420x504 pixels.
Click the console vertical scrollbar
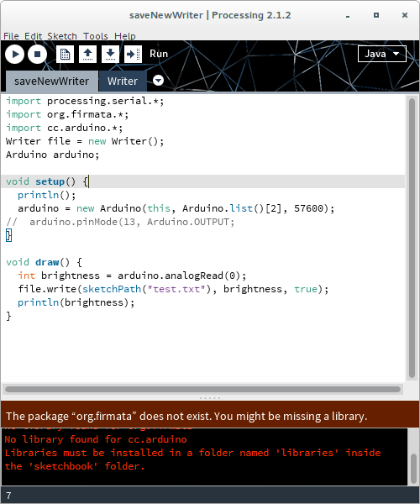(414, 469)
